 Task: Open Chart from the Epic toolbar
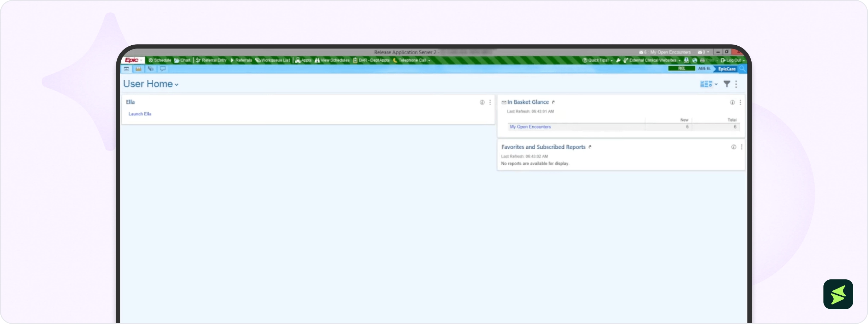183,60
